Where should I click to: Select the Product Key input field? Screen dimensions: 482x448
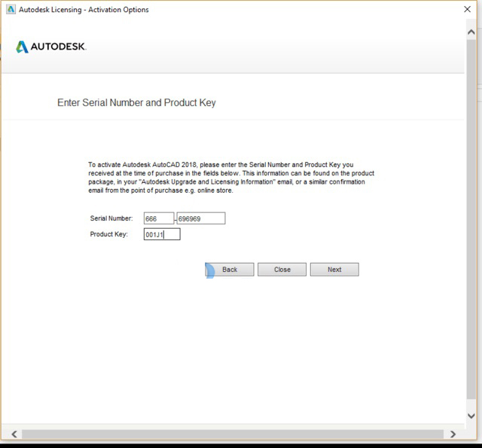pos(162,234)
